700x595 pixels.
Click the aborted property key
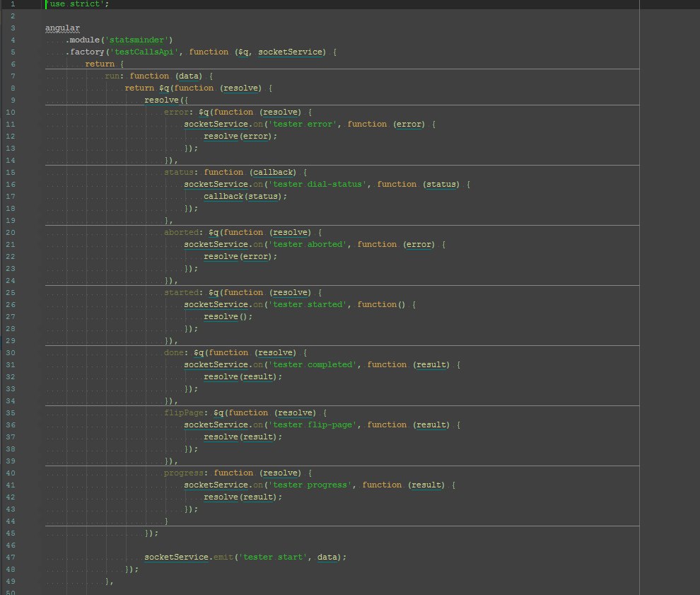[181, 233]
